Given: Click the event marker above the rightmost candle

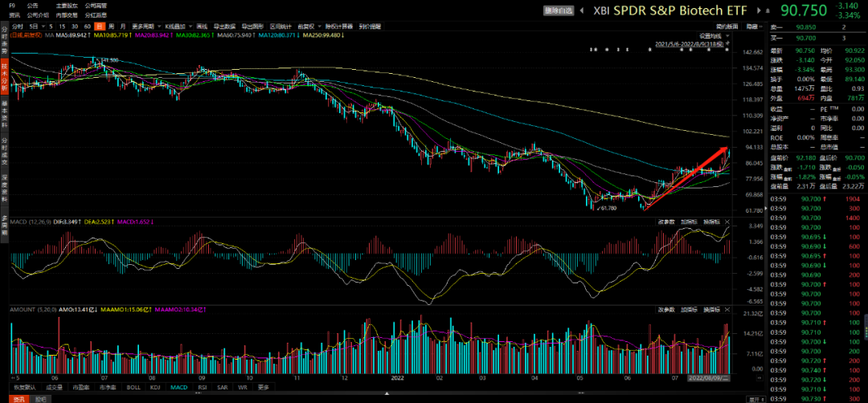Looking at the screenshot, I should click(x=727, y=50).
